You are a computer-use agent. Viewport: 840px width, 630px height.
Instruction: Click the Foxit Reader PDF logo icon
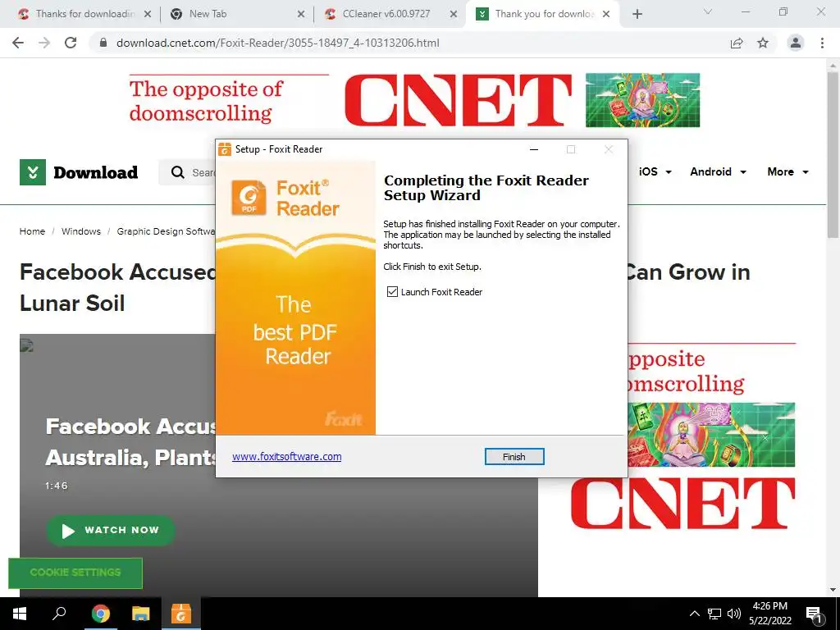249,197
